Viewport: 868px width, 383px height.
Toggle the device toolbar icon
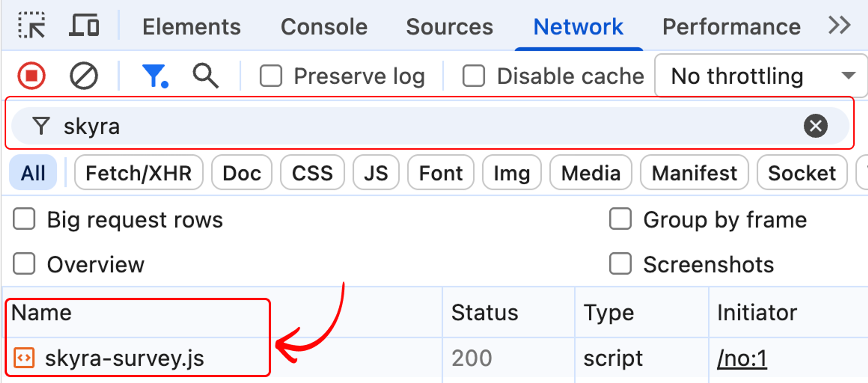[84, 25]
